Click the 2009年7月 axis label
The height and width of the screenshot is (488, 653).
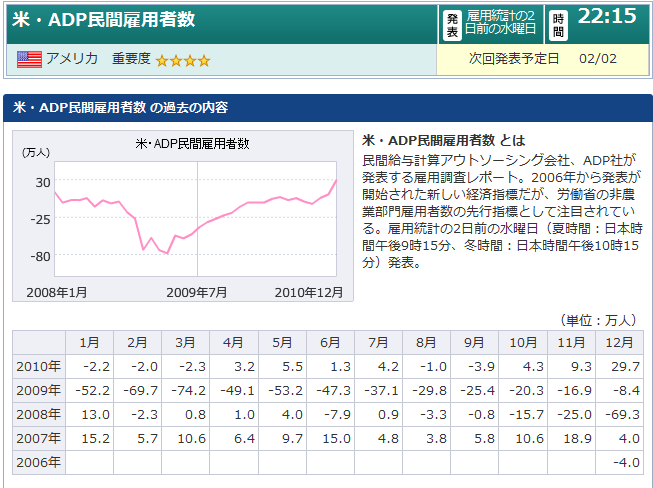[197, 292]
